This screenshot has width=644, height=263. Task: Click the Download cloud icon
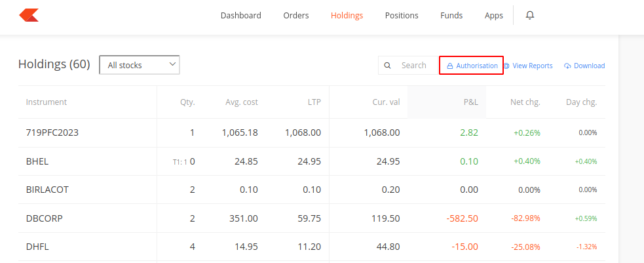coord(567,66)
